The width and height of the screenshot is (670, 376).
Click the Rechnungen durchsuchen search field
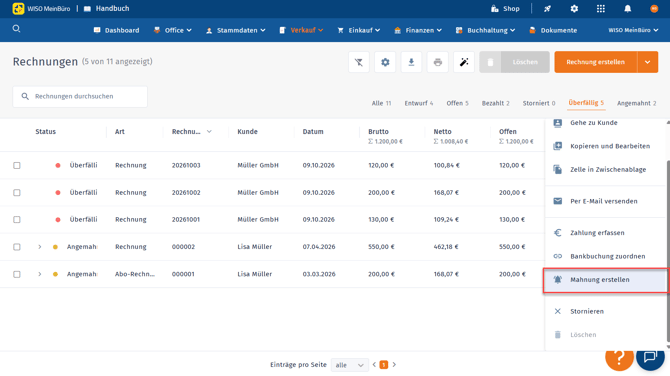[x=80, y=97]
